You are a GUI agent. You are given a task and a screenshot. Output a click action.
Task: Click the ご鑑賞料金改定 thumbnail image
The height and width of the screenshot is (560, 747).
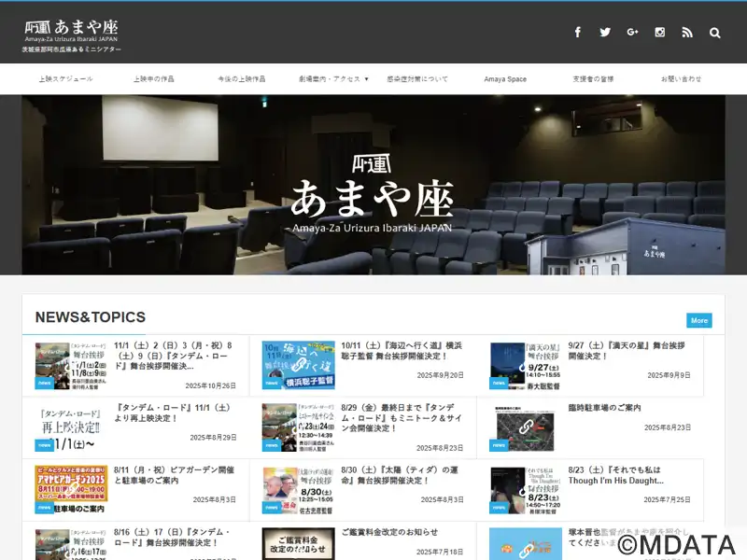[x=298, y=543]
